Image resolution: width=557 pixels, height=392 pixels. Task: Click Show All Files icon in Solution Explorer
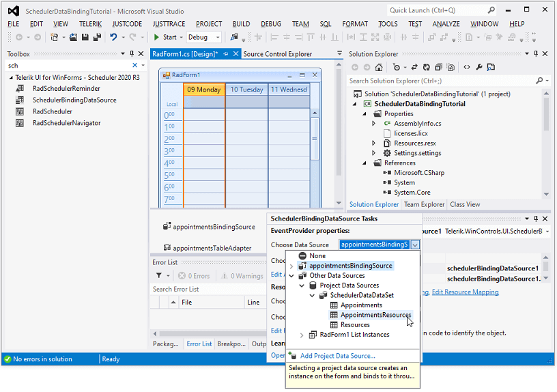pyautogui.click(x=451, y=67)
